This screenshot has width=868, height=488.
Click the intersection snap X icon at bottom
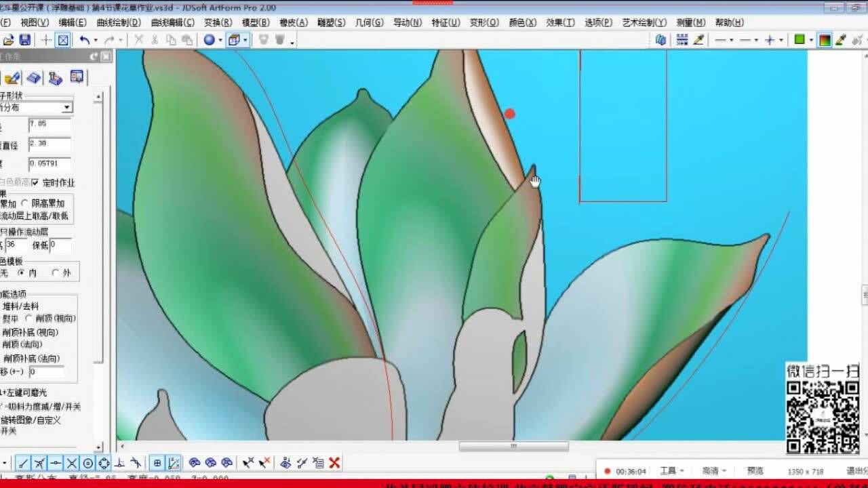71,463
